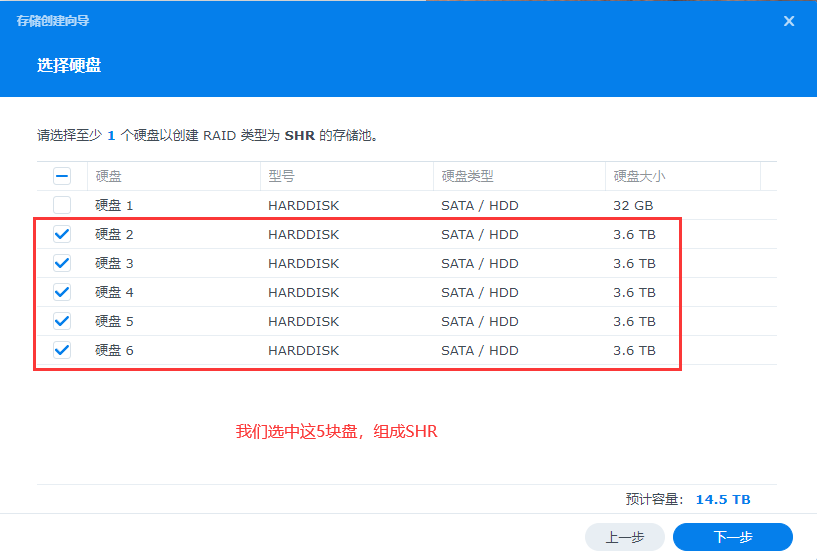This screenshot has width=817, height=560.
Task: Select the 32 GB size cell of 硬盘 1
Action: click(x=633, y=205)
